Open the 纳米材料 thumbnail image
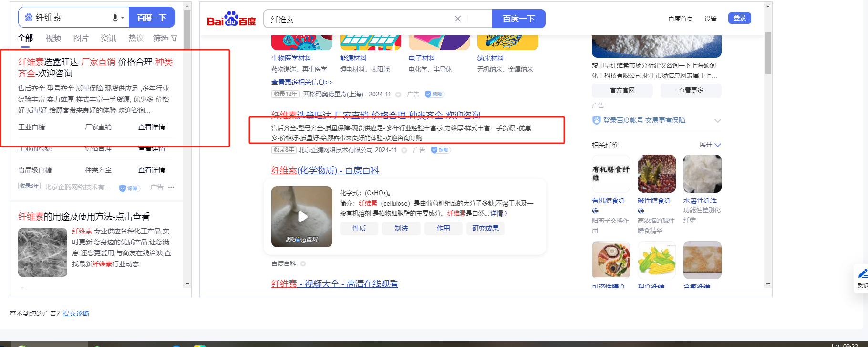This screenshot has width=868, height=347. [x=508, y=42]
